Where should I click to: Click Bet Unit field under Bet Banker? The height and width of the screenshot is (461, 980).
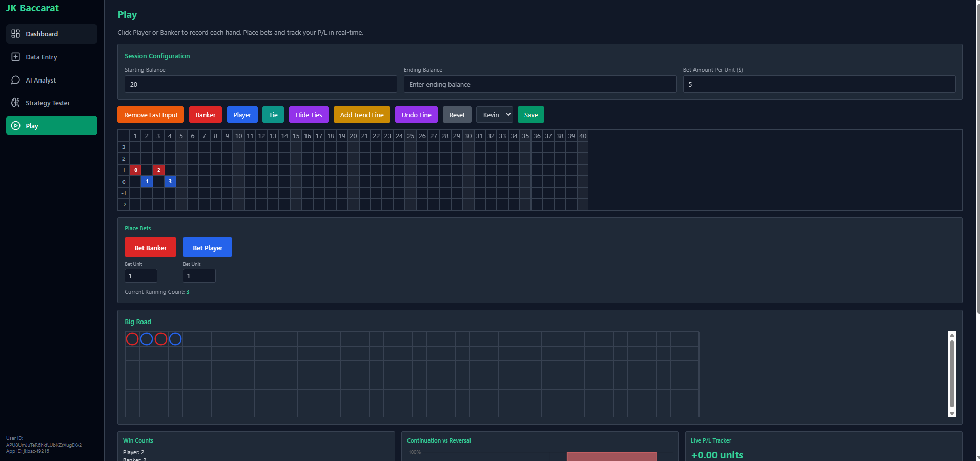point(141,276)
